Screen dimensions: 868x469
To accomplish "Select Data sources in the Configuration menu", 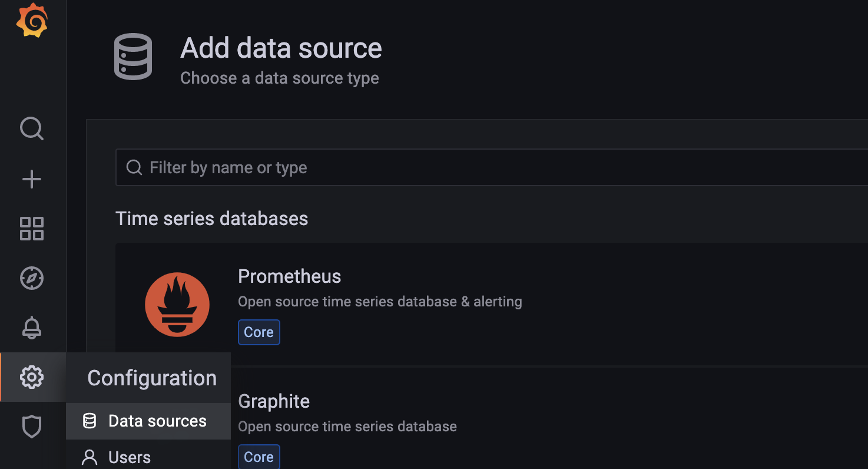I will click(148, 421).
